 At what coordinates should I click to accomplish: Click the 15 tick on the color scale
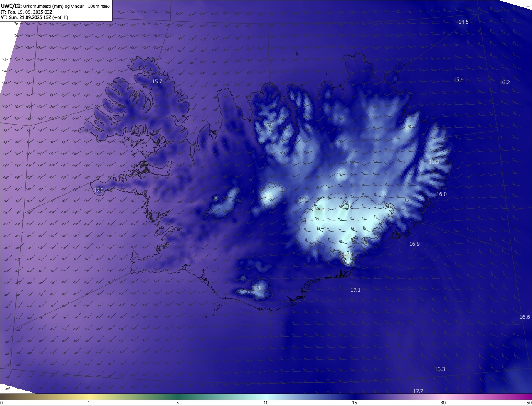[x=355, y=403]
